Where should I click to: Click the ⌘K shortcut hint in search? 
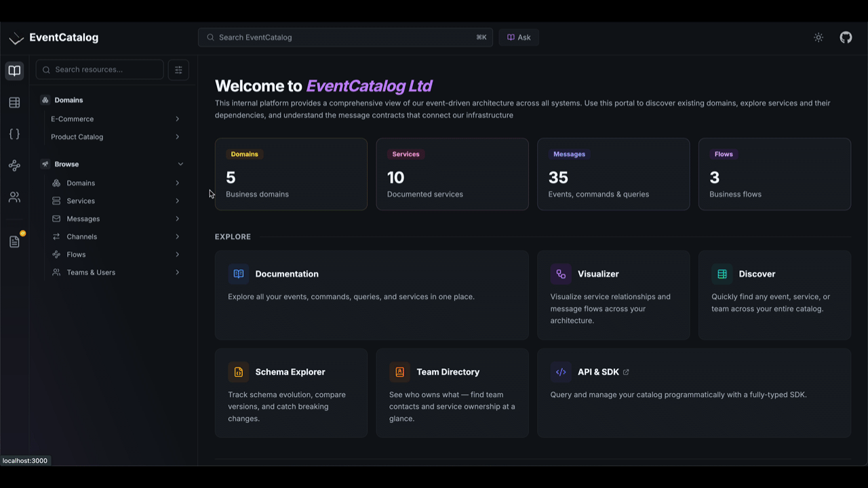pos(481,37)
